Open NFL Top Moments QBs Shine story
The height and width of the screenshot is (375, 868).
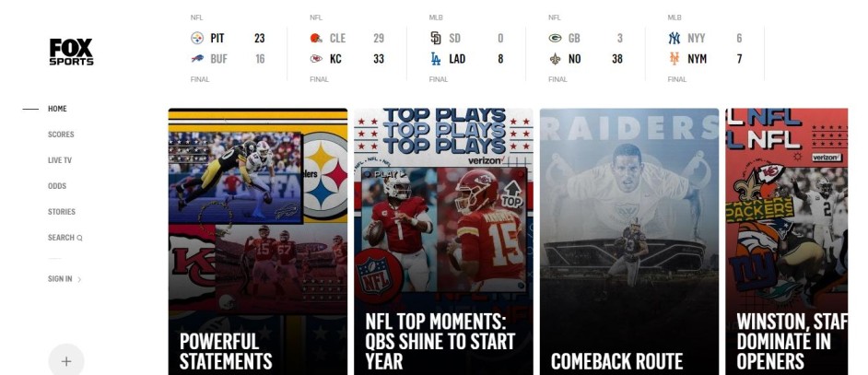[443, 241]
